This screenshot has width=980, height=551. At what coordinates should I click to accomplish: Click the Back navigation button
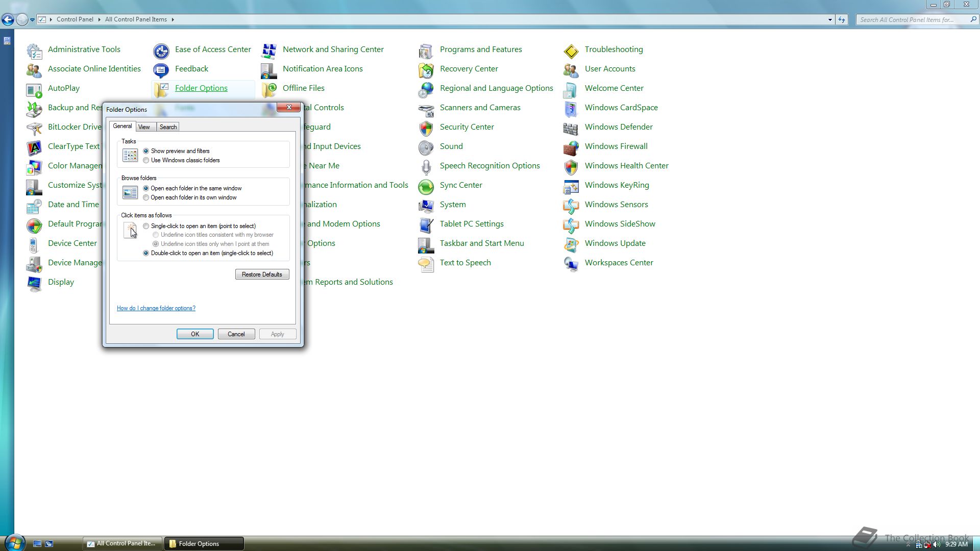pos(8,19)
